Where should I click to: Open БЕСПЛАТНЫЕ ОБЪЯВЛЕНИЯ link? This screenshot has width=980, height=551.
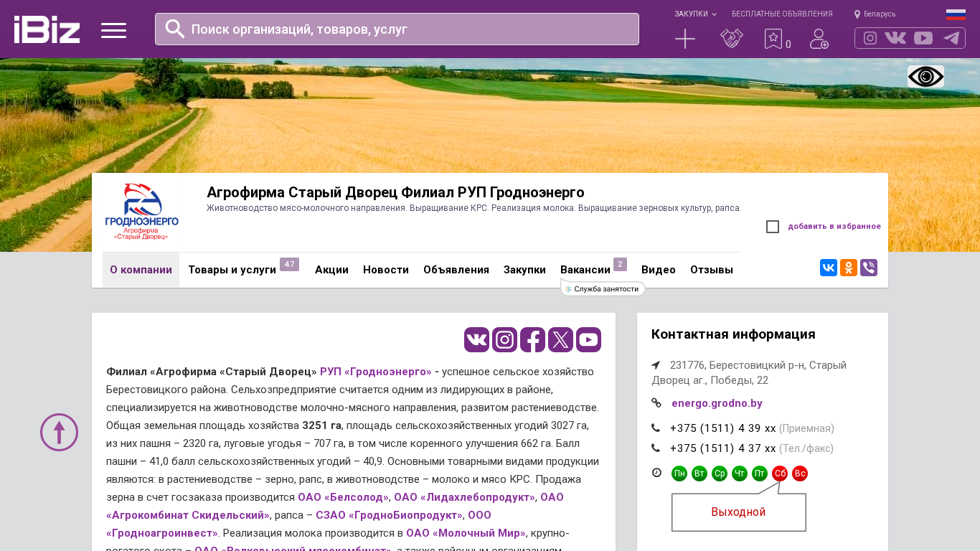[782, 14]
